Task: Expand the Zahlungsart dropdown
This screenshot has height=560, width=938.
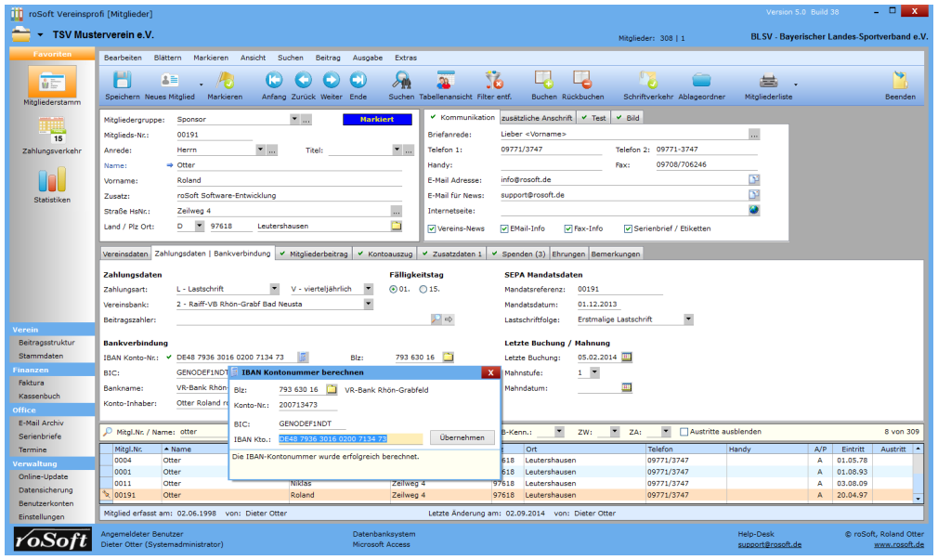Action: click(x=274, y=289)
